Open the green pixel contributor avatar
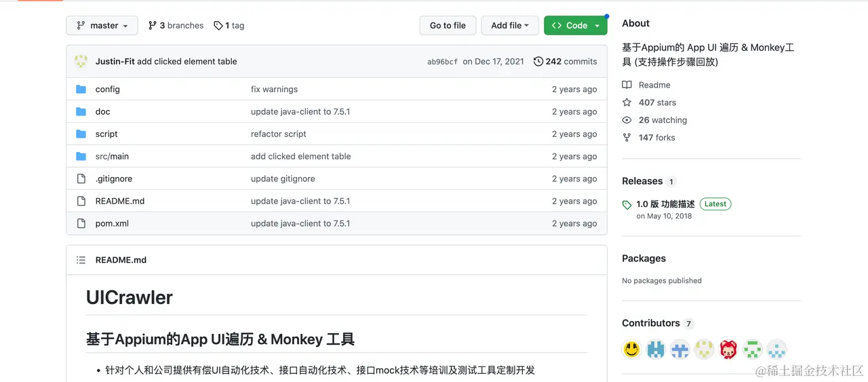 click(x=752, y=349)
